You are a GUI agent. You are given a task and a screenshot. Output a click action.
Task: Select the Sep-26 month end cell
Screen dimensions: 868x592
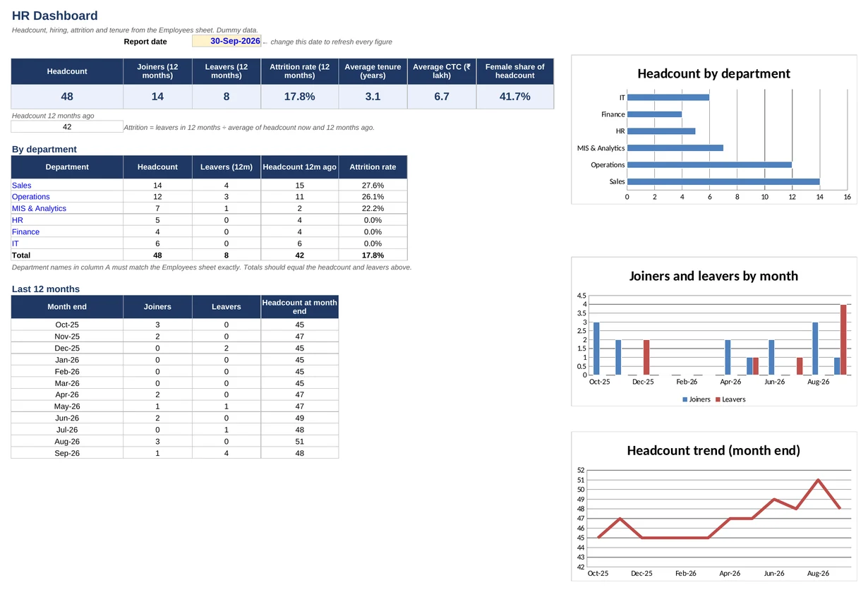(67, 453)
